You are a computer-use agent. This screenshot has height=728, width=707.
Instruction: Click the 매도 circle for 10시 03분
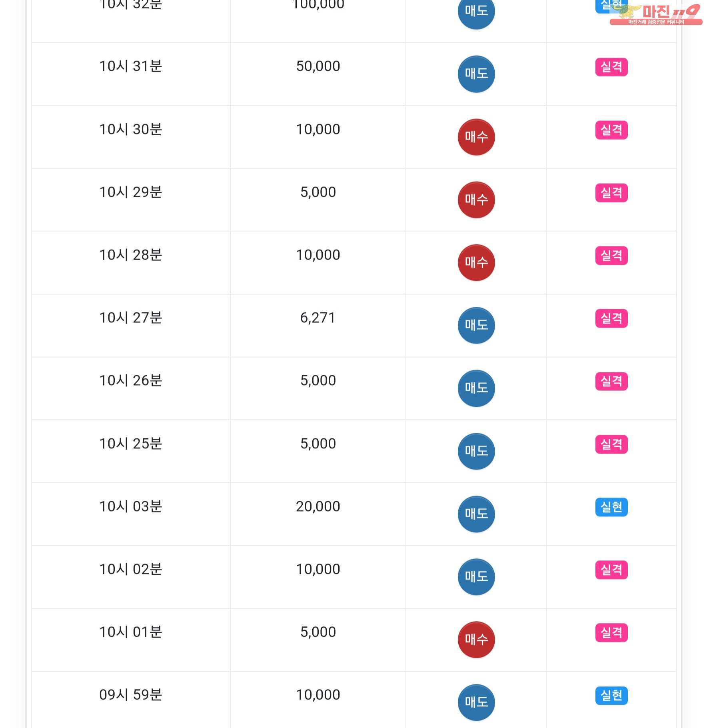[476, 514]
